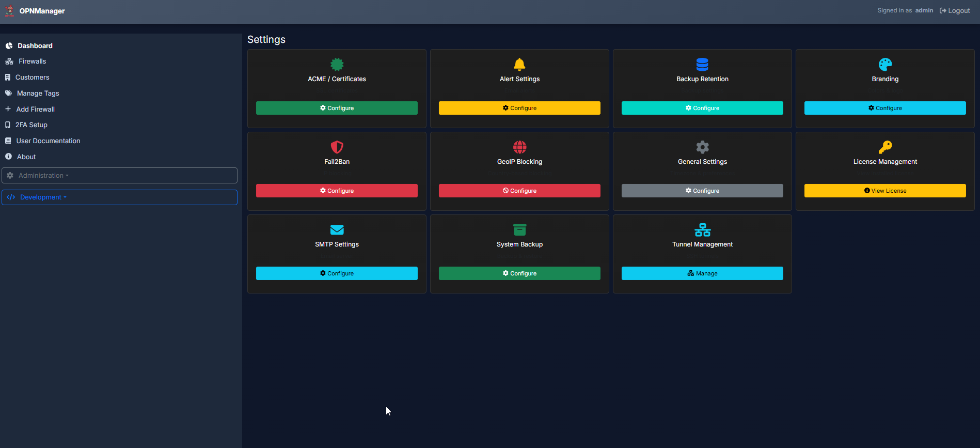The width and height of the screenshot is (980, 448).
Task: Click the License Management key icon
Action: coord(885,147)
